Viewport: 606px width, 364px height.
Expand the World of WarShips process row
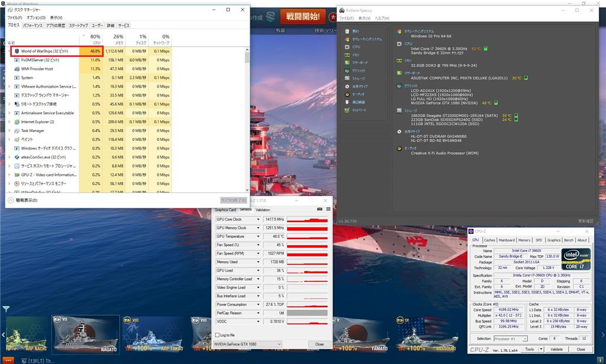point(9,51)
